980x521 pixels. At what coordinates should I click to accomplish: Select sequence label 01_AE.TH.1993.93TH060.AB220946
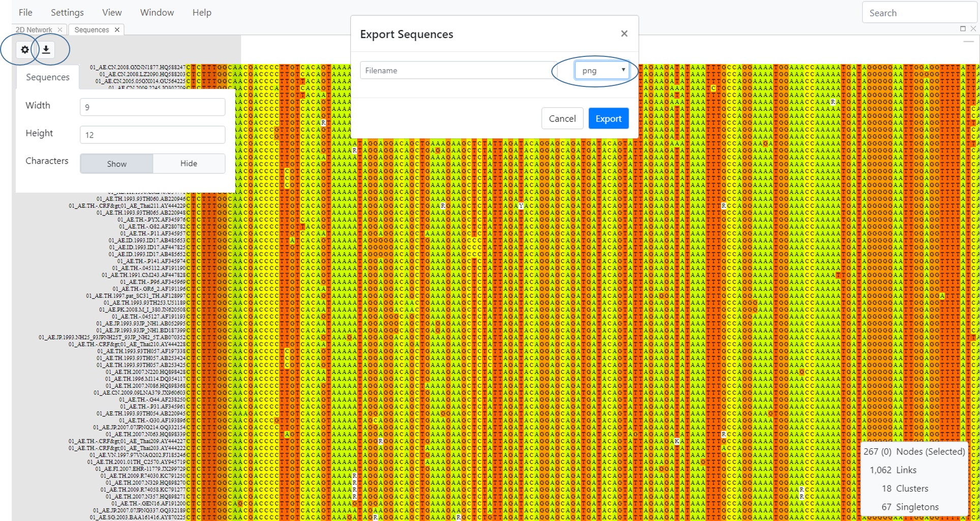click(x=141, y=199)
